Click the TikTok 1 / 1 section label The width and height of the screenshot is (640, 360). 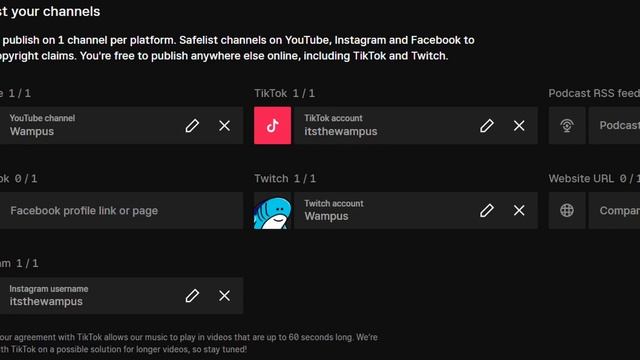[x=284, y=93]
